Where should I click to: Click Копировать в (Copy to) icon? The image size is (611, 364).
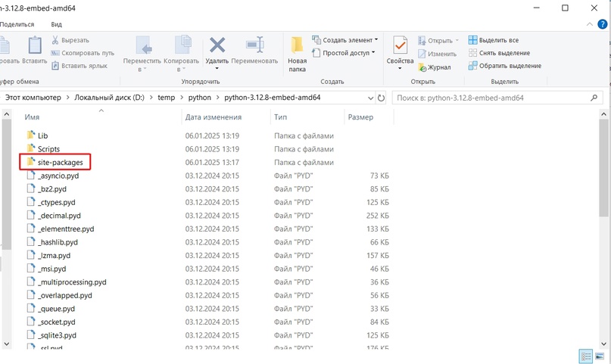pos(182,45)
